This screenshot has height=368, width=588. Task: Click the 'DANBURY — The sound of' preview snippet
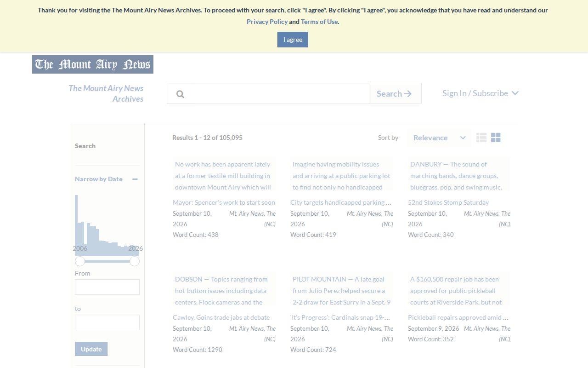[x=459, y=174]
